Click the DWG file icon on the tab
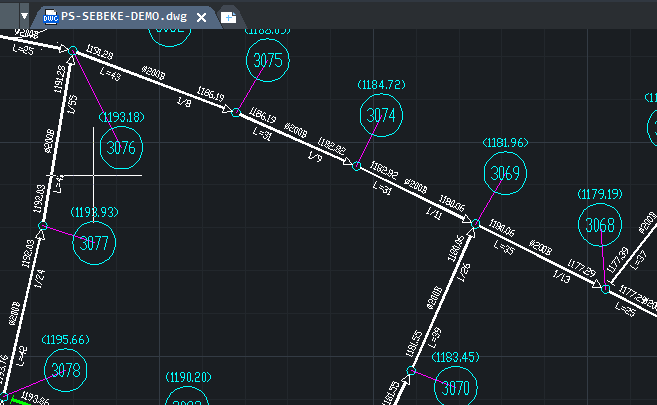 (x=46, y=16)
